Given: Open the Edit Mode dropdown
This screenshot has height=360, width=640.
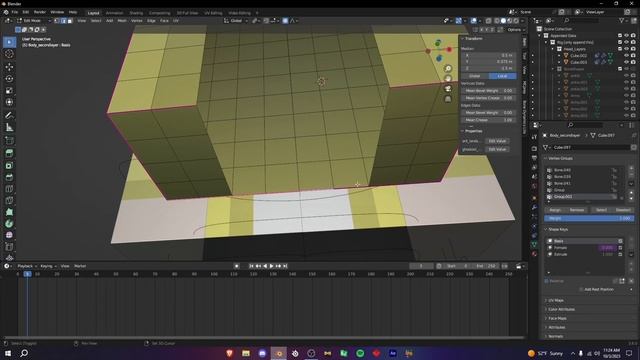Looking at the screenshot, I should point(33,20).
